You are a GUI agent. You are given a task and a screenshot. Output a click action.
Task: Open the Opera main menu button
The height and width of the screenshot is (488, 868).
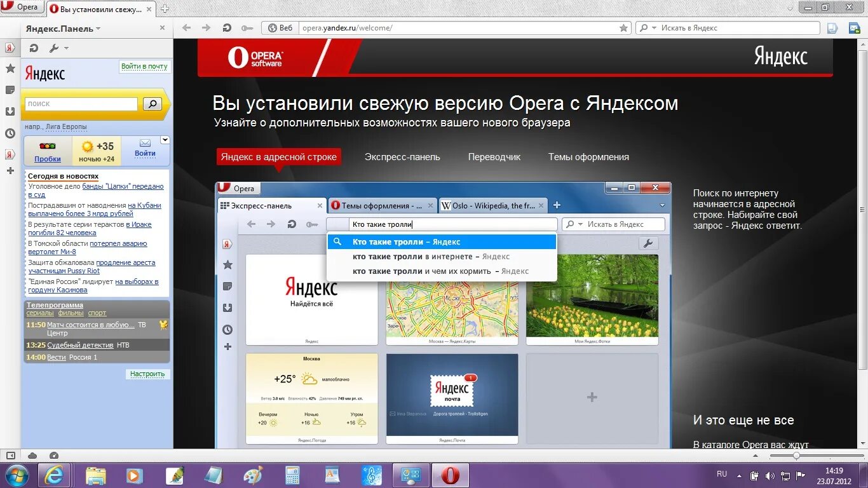point(22,8)
